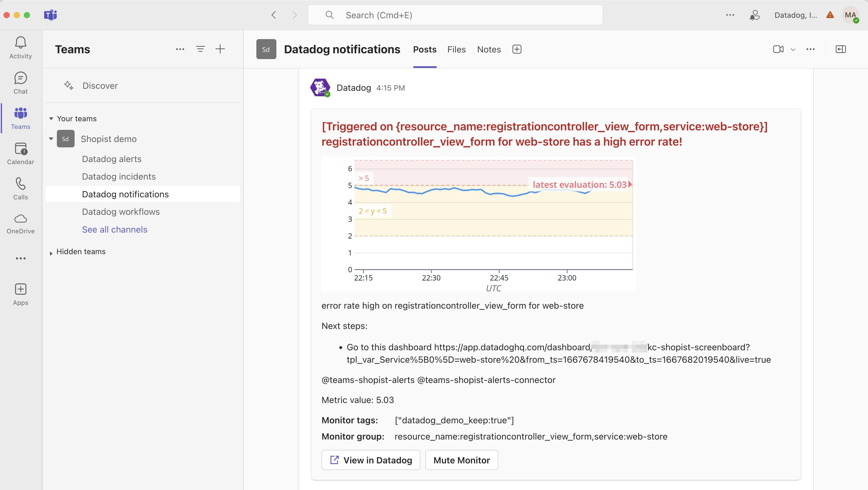Expand the Hidden teams section

(x=51, y=252)
